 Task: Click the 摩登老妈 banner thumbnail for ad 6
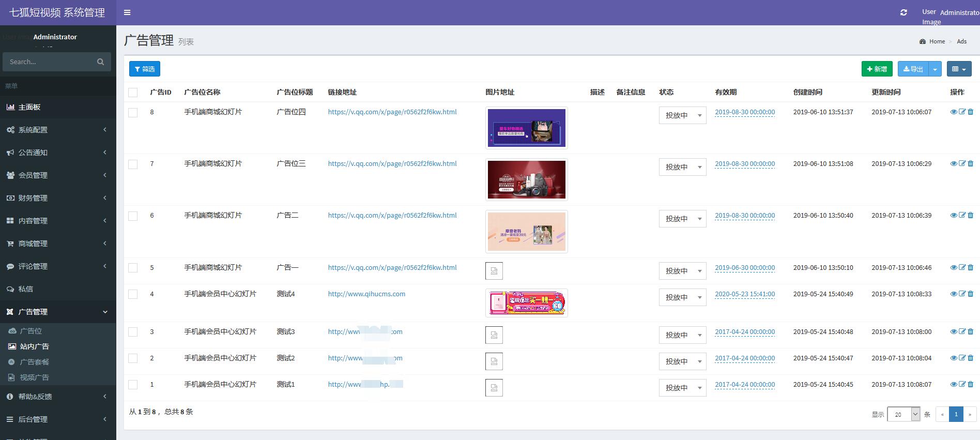click(x=526, y=232)
